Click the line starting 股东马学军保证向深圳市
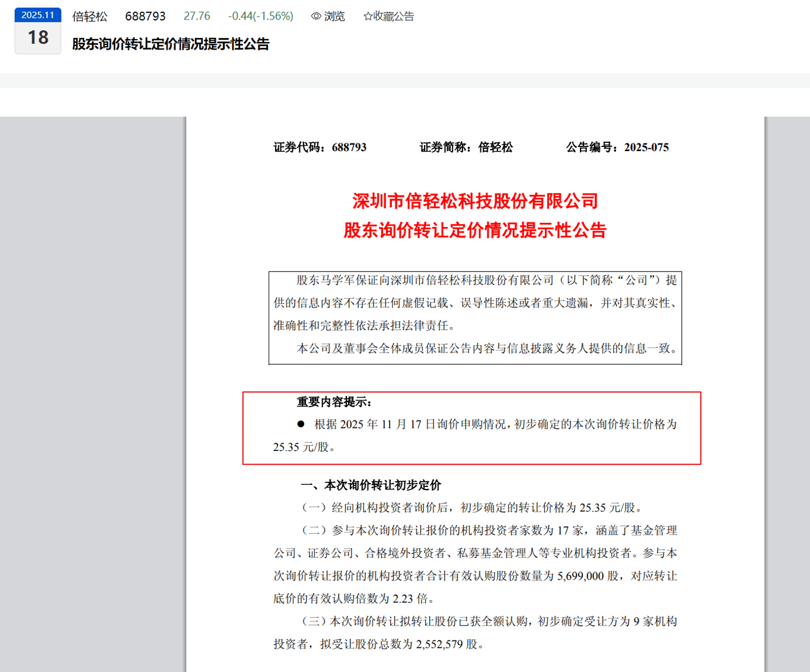The height and width of the screenshot is (672, 810). pyautogui.click(x=487, y=280)
